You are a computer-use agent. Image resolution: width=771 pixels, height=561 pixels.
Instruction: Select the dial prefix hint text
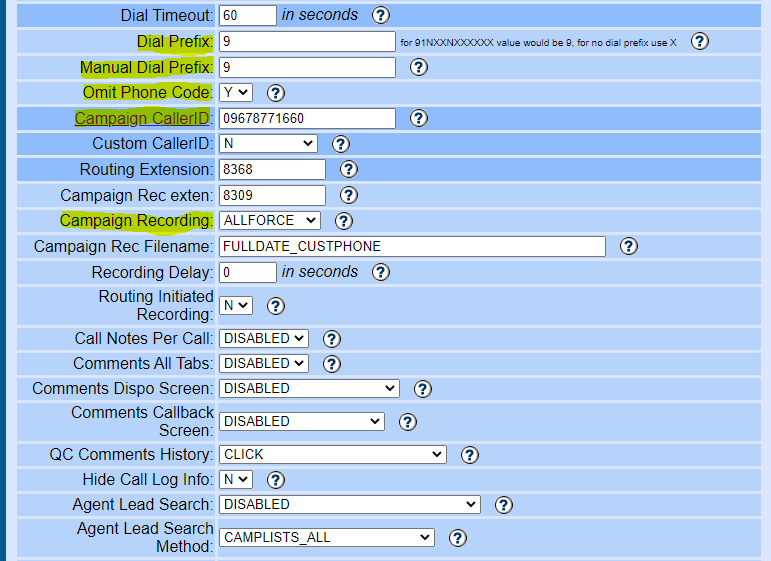(538, 43)
